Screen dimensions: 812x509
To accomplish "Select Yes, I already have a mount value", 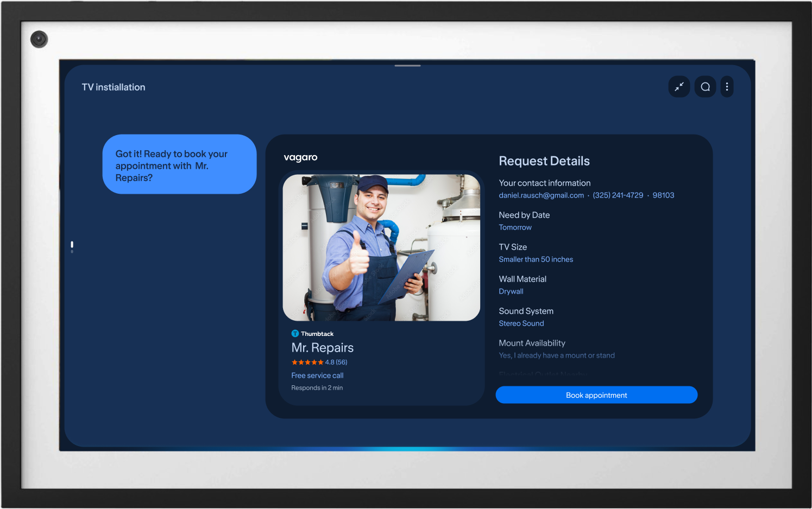I will 557,355.
